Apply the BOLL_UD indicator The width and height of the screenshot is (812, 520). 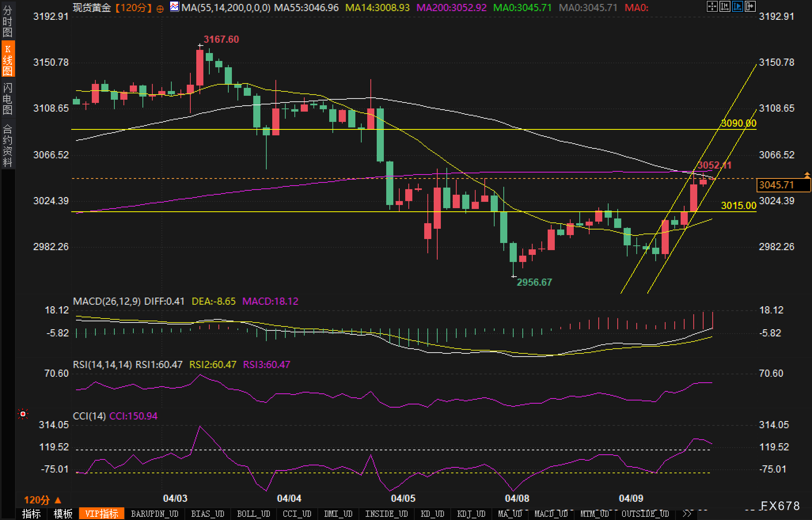pyautogui.click(x=253, y=514)
